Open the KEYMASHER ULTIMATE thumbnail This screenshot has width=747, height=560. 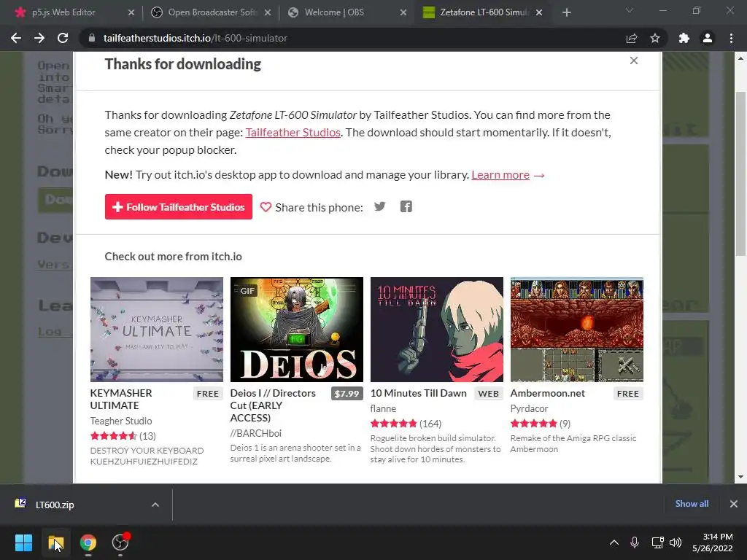[157, 330]
